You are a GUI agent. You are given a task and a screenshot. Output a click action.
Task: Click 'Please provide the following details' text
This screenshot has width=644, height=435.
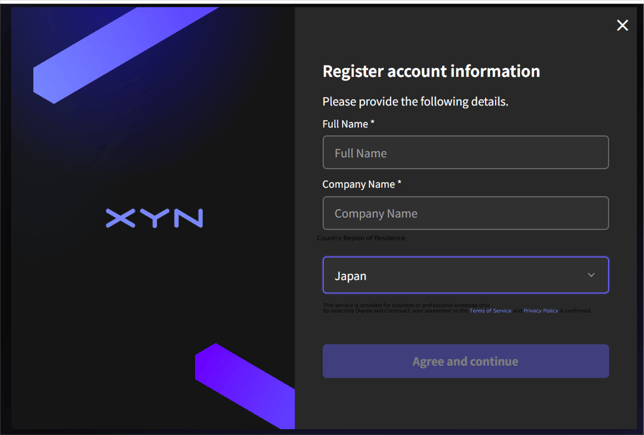415,101
